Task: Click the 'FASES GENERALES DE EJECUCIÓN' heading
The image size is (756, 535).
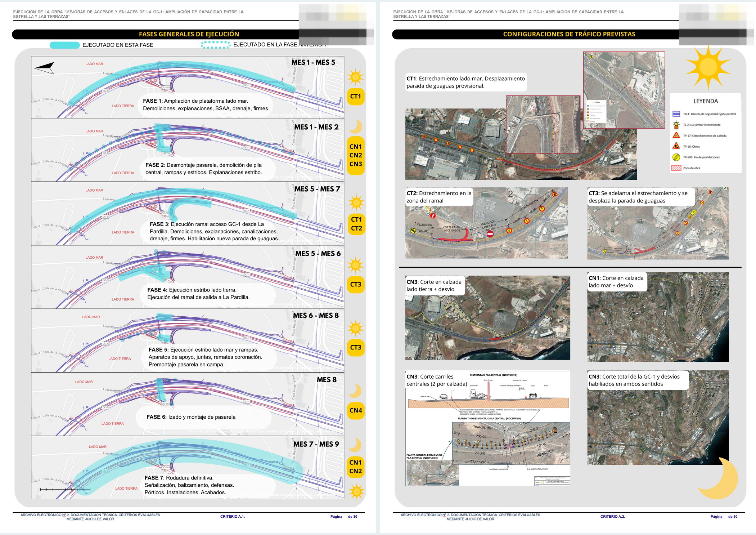Action: pos(189,34)
